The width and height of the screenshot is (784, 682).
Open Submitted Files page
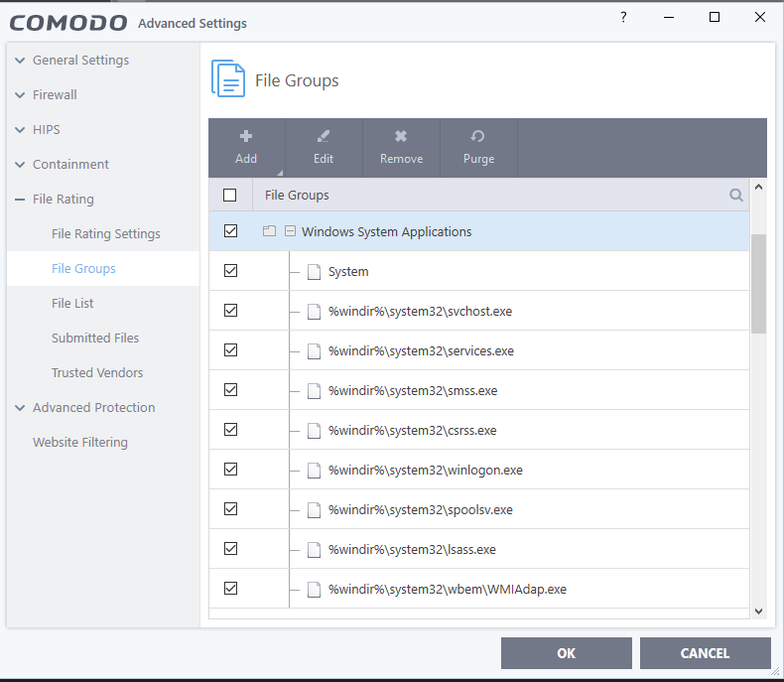pyautogui.click(x=95, y=338)
